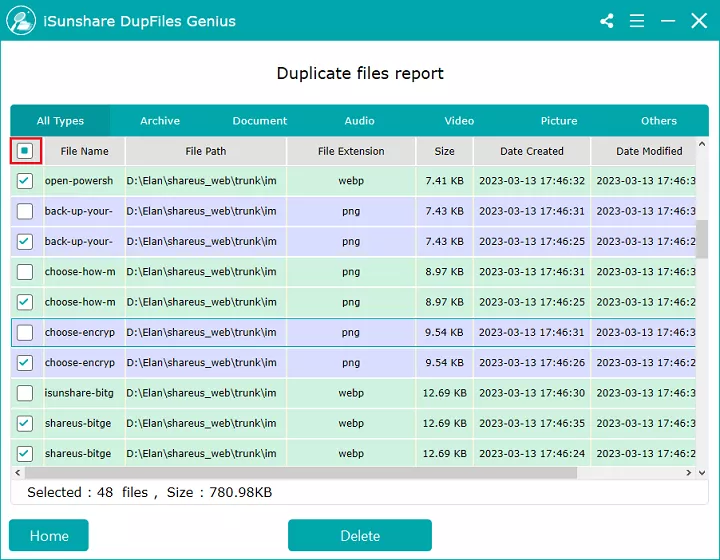Screen dimensions: 720x560
Task: Click the 7.41 KB size cell
Action: click(x=444, y=181)
